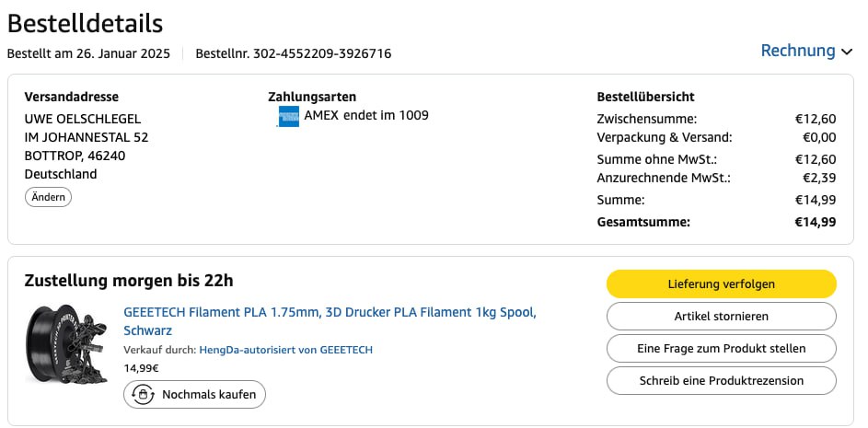Click the item price 14,99€ below seller
Screen dimensions: 868x428
click(x=142, y=368)
